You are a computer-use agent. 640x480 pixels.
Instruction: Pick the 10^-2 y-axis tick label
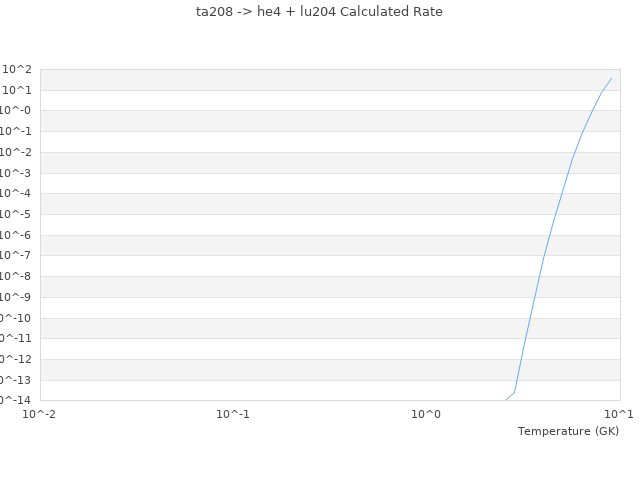click(x=16, y=152)
